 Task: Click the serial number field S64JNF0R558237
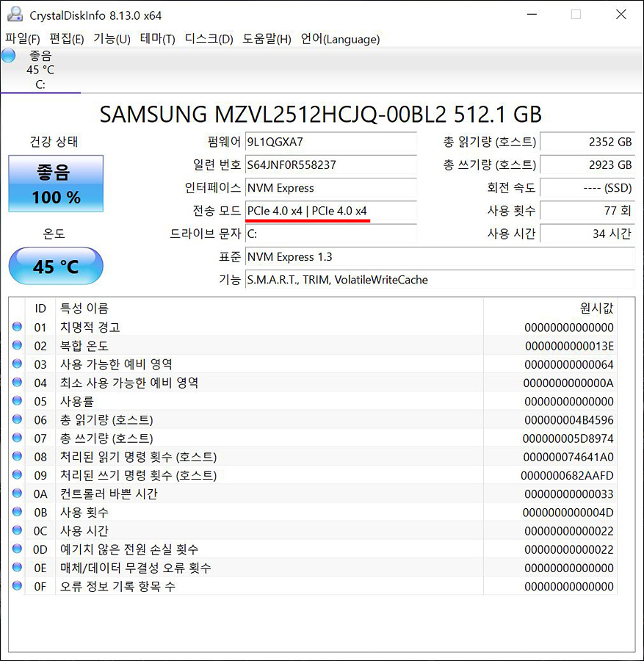331,165
